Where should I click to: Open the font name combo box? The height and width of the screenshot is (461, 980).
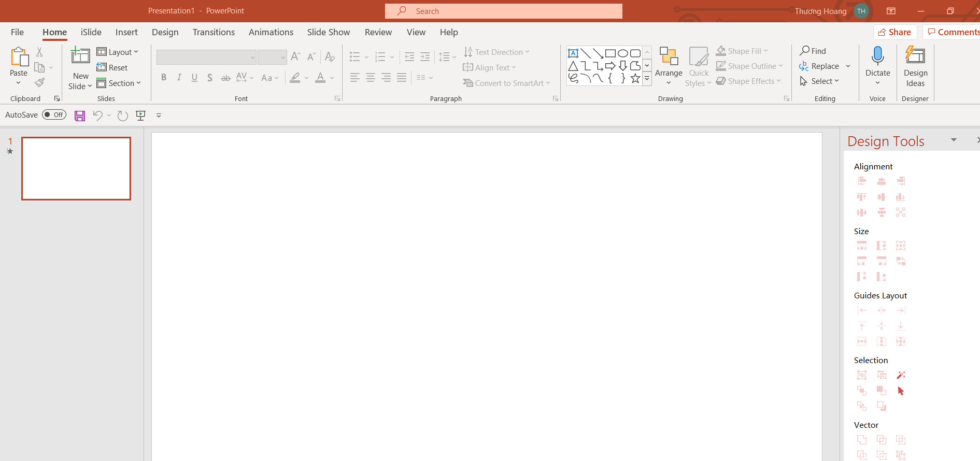coord(206,57)
